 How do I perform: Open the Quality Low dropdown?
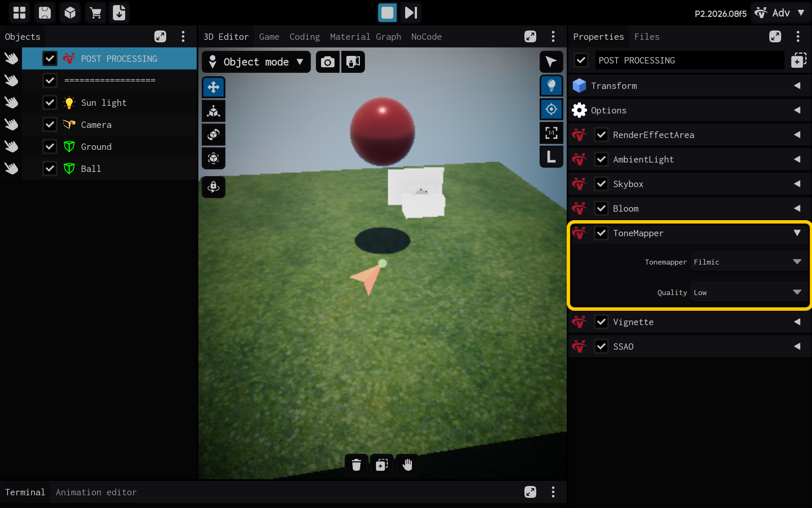[x=749, y=293]
